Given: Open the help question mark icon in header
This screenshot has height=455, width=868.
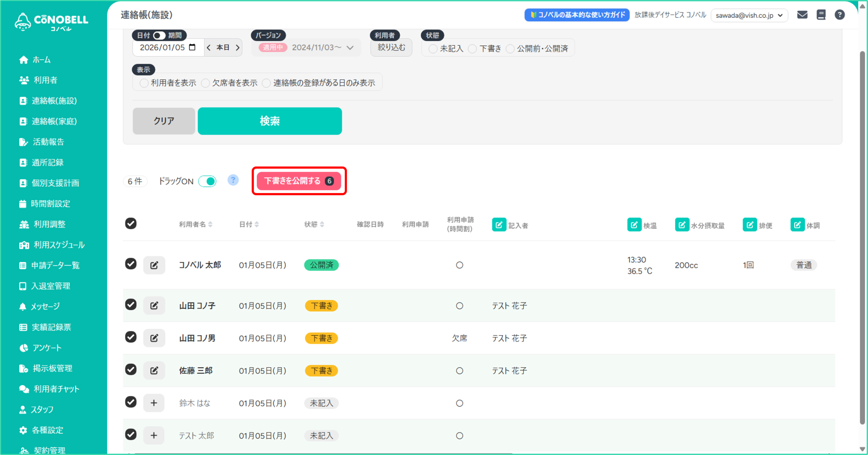Looking at the screenshot, I should click(x=840, y=15).
